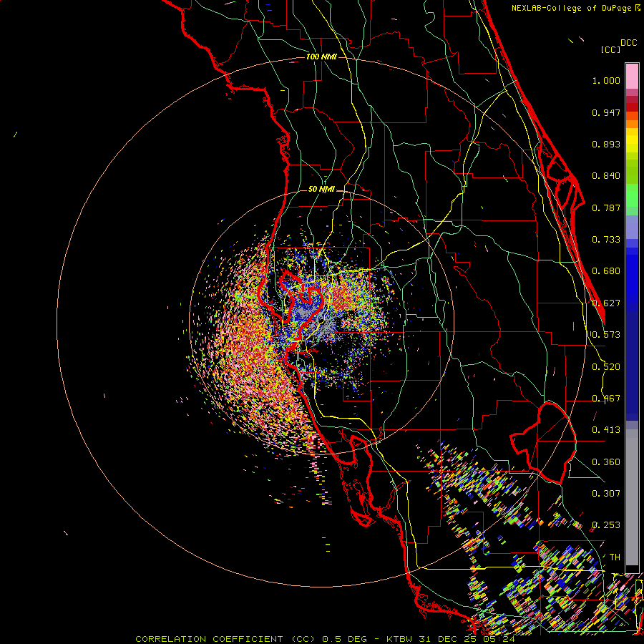Click the 0.893 scale value
This screenshot has width=644, height=644.
coord(606,144)
